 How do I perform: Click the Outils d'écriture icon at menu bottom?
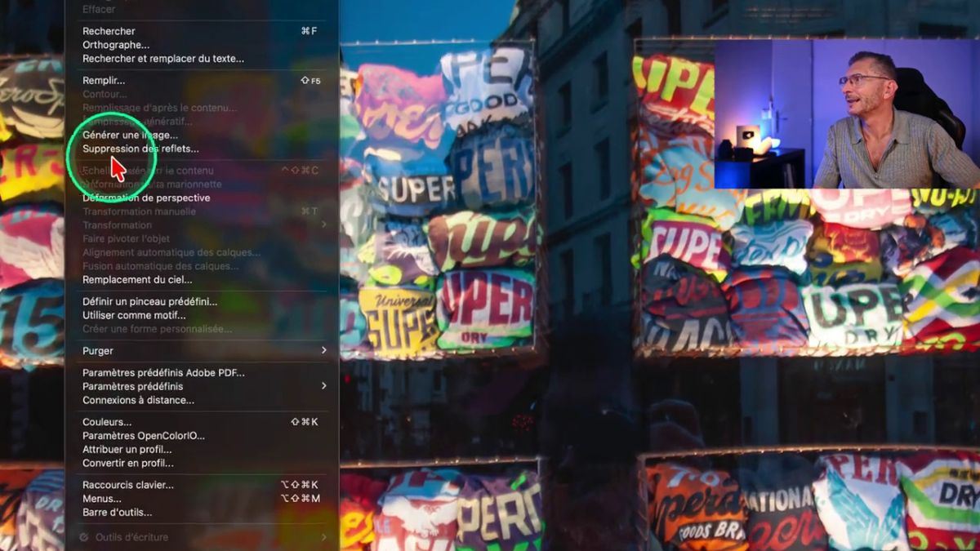coord(84,537)
